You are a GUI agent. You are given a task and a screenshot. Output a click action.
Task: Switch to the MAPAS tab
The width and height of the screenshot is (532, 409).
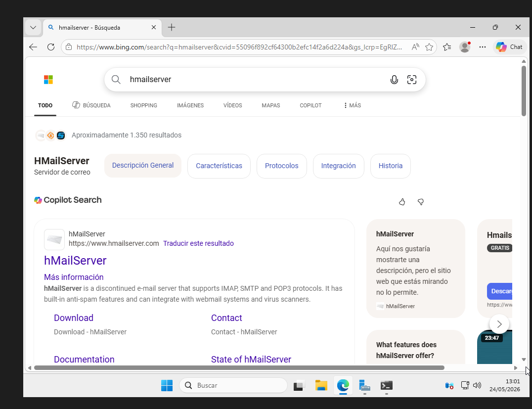click(271, 105)
